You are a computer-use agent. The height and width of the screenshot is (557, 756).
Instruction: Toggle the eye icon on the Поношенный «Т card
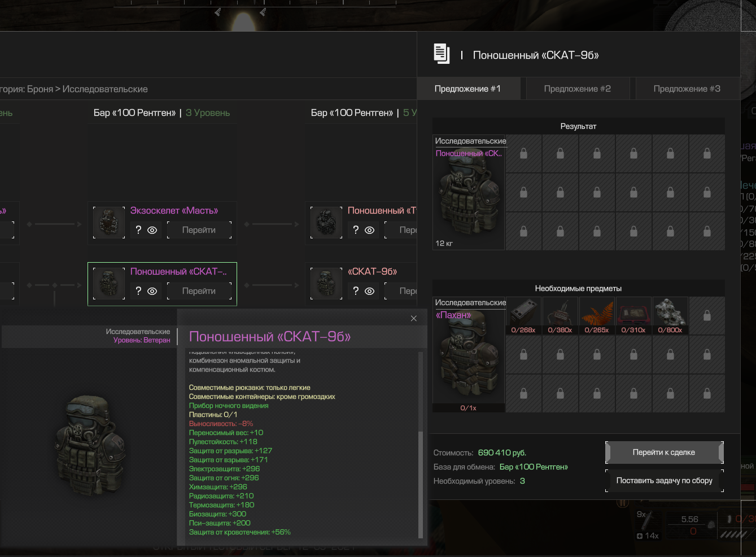click(369, 230)
